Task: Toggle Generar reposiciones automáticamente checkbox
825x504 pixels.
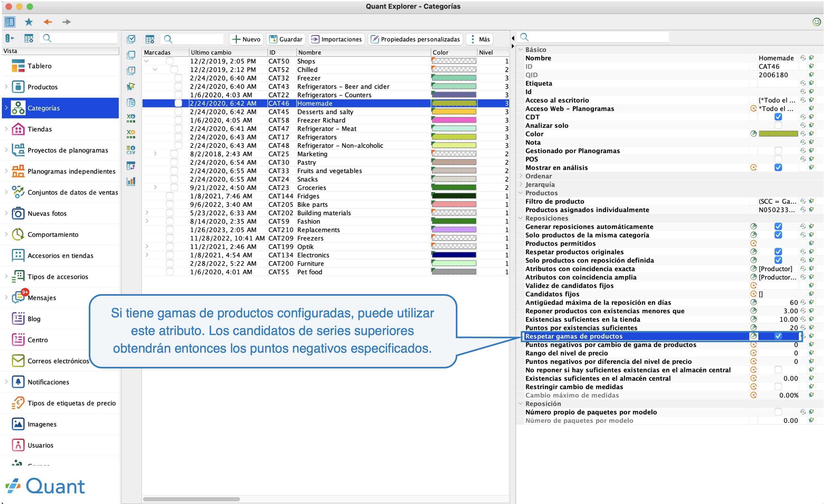Action: [778, 226]
